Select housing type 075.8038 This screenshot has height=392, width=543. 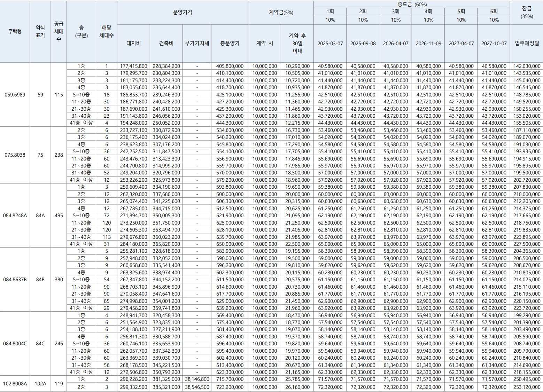[x=15, y=155]
